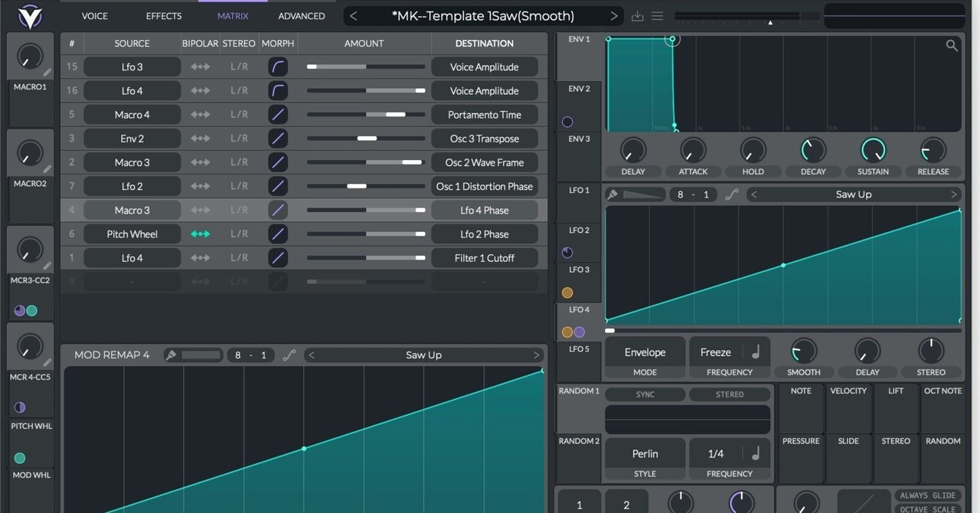The image size is (980, 513).
Task: Advance the Saw Up shape with its right arrow
Action: [x=955, y=194]
